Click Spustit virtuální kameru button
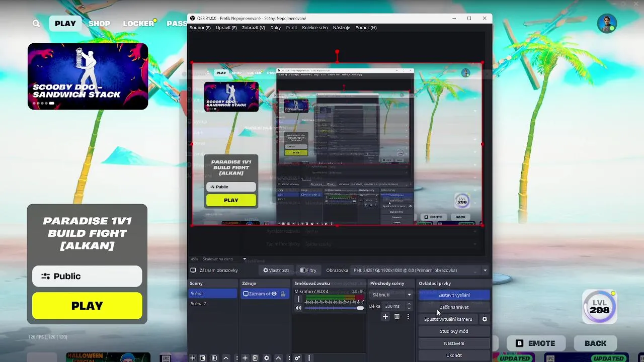Screen dimensions: 644x362 (448, 319)
